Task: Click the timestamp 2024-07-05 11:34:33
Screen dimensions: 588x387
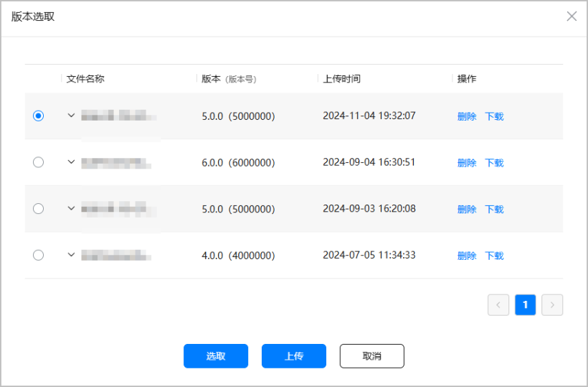Action: click(x=369, y=255)
